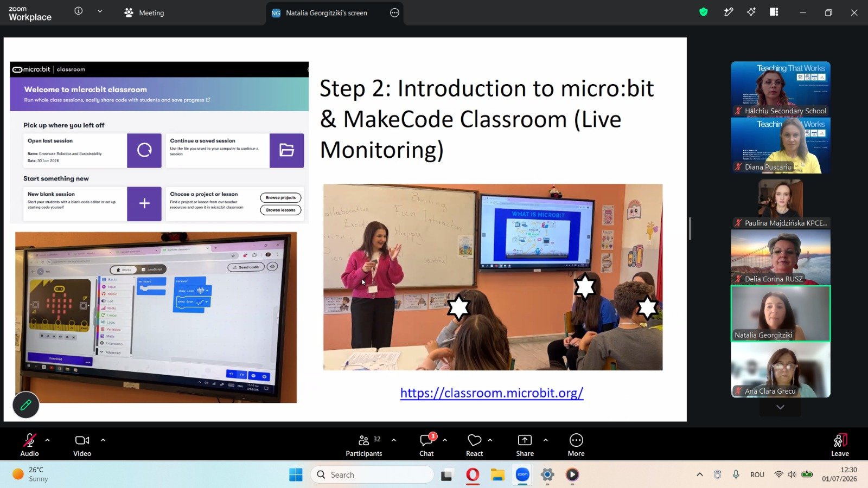Click the battery tray icon
The image size is (868, 488).
point(807,474)
